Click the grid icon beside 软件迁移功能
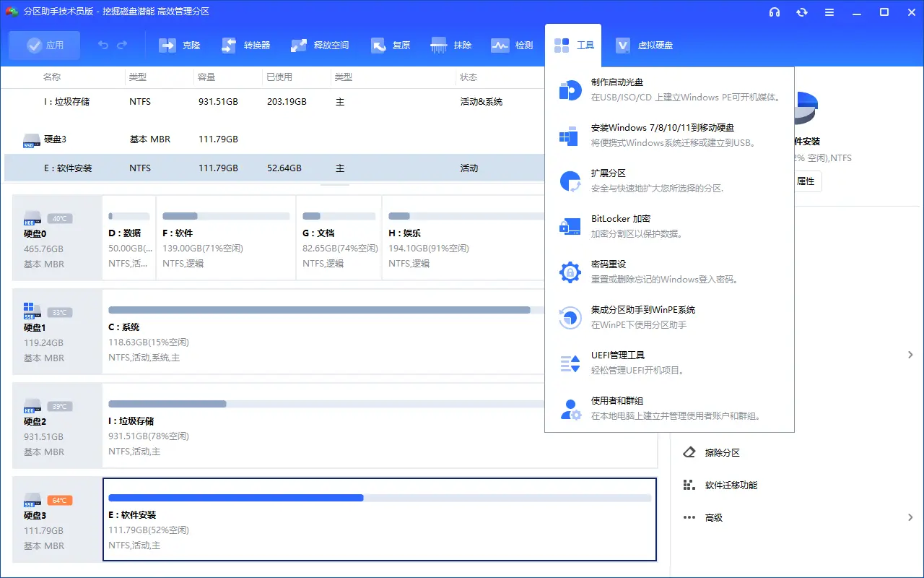Screen dimensions: 924x578 pos(689,485)
